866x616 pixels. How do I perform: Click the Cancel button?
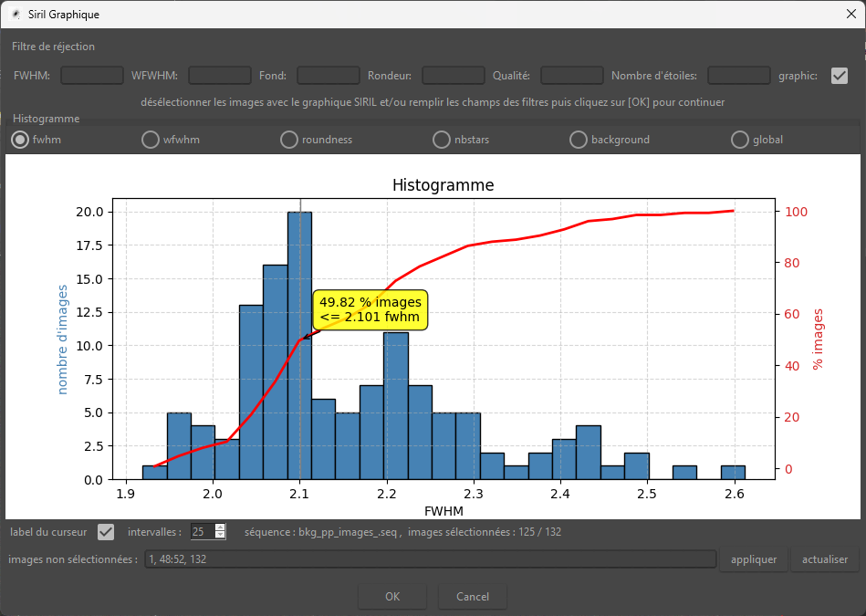[x=472, y=597]
